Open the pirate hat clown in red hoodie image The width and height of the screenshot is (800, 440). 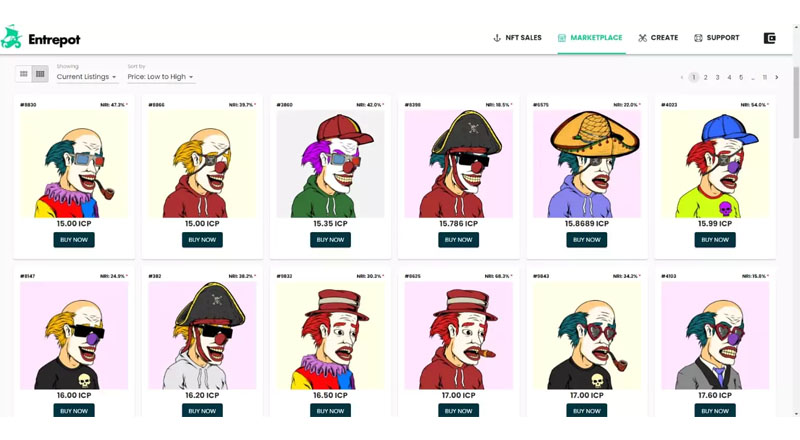[x=458, y=164]
